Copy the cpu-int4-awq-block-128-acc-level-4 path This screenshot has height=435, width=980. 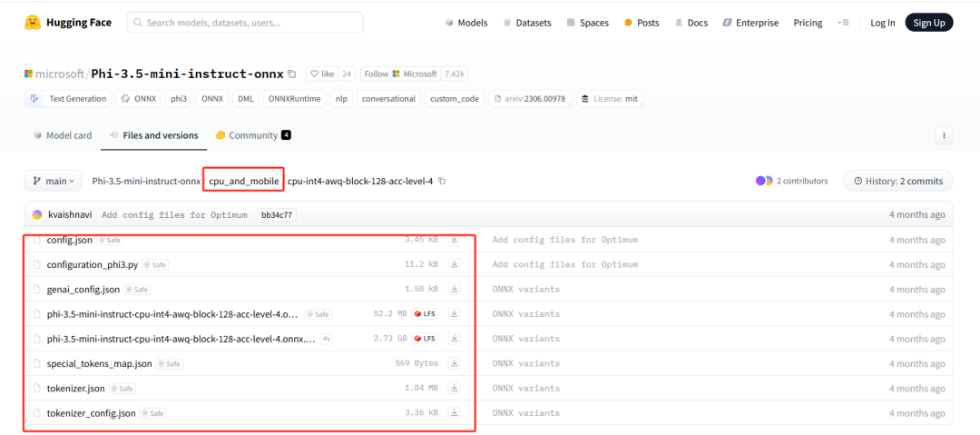point(442,181)
